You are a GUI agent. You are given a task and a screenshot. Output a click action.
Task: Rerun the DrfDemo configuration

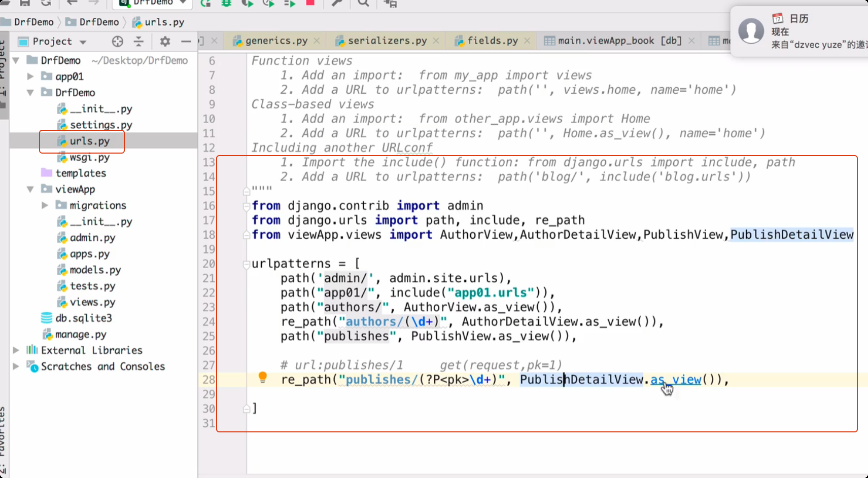(205, 3)
